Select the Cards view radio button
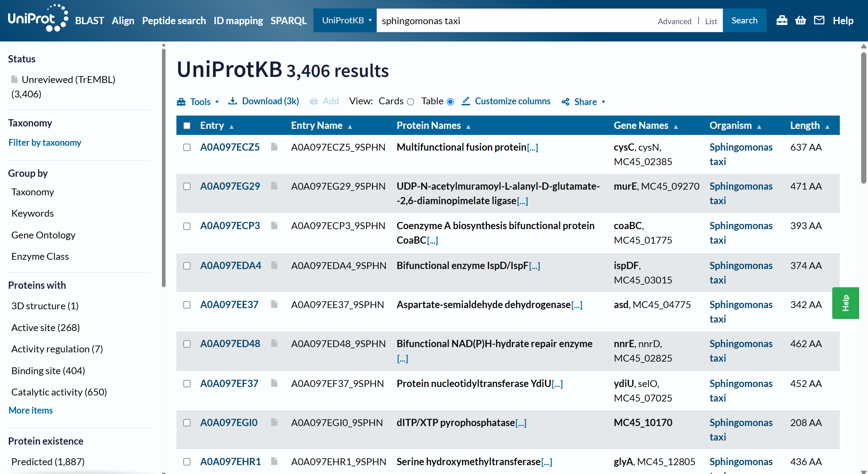Viewport: 868px width, 474px height. pyautogui.click(x=410, y=102)
